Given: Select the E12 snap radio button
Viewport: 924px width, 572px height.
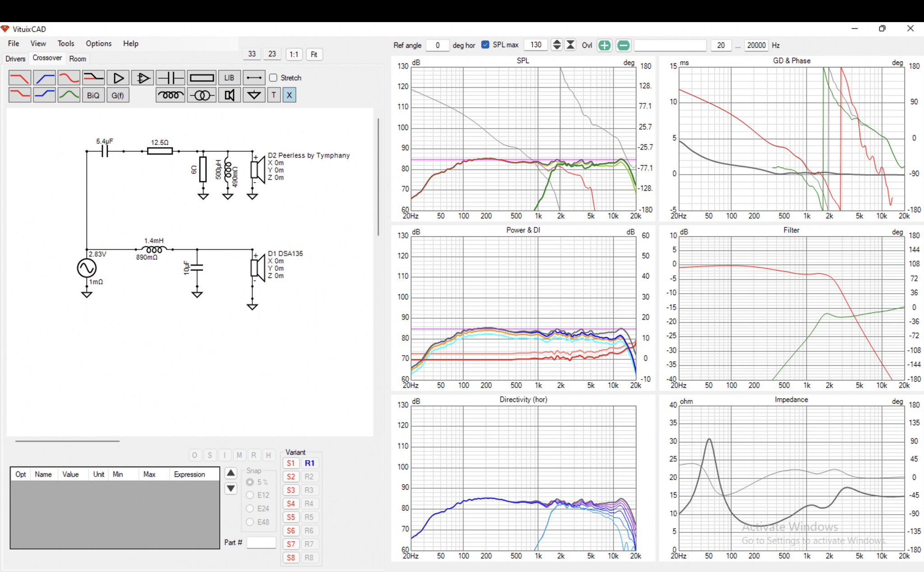Looking at the screenshot, I should (249, 495).
